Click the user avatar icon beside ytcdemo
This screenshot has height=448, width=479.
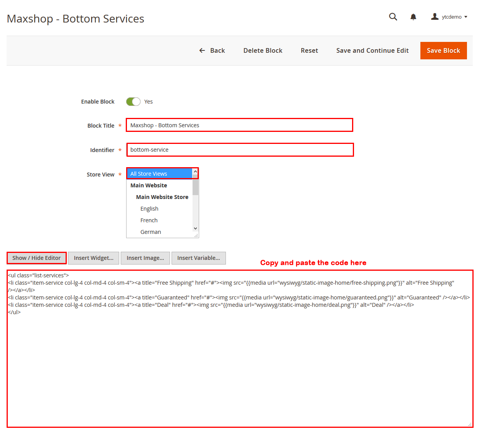pyautogui.click(x=435, y=17)
